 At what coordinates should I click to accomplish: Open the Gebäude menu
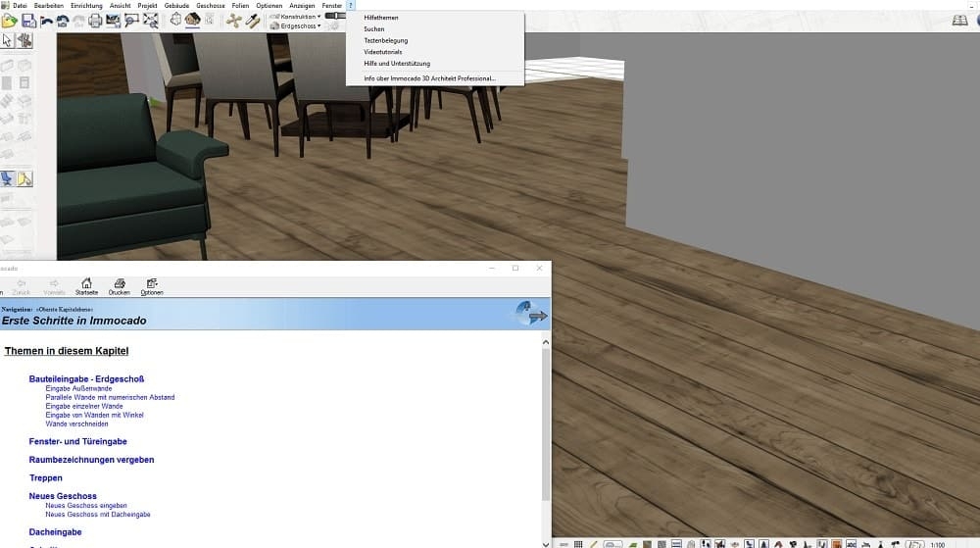[x=176, y=6]
